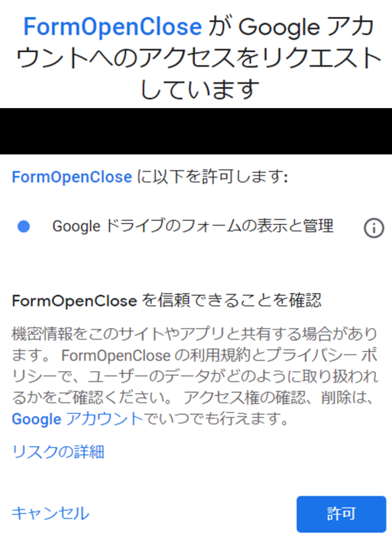Image resolution: width=392 pixels, height=540 pixels.
Task: Select the blue bullet beside the form scope
Action: coord(25,227)
